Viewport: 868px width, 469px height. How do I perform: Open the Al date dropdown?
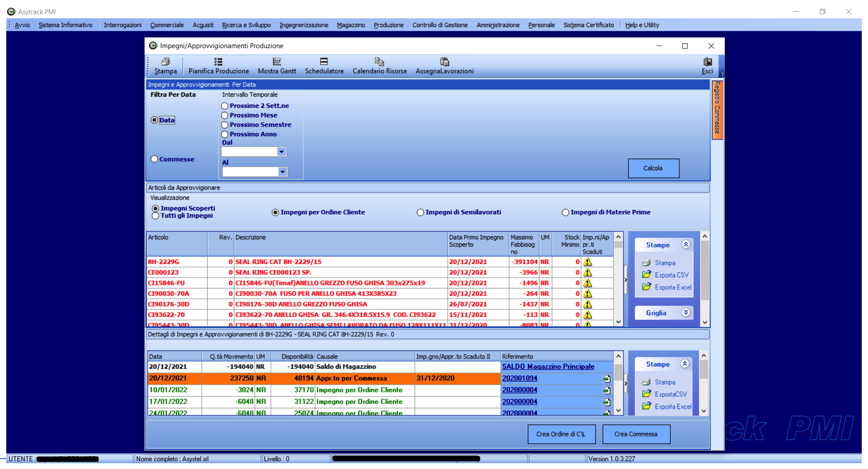(282, 172)
